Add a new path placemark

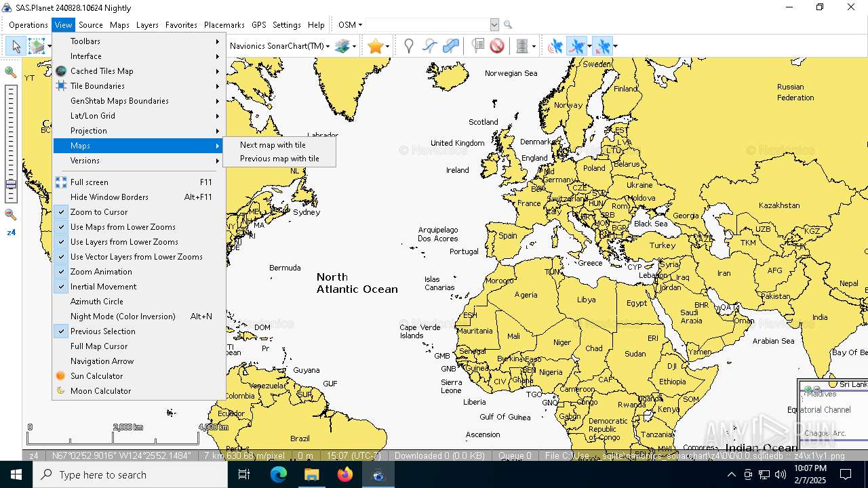pos(429,46)
